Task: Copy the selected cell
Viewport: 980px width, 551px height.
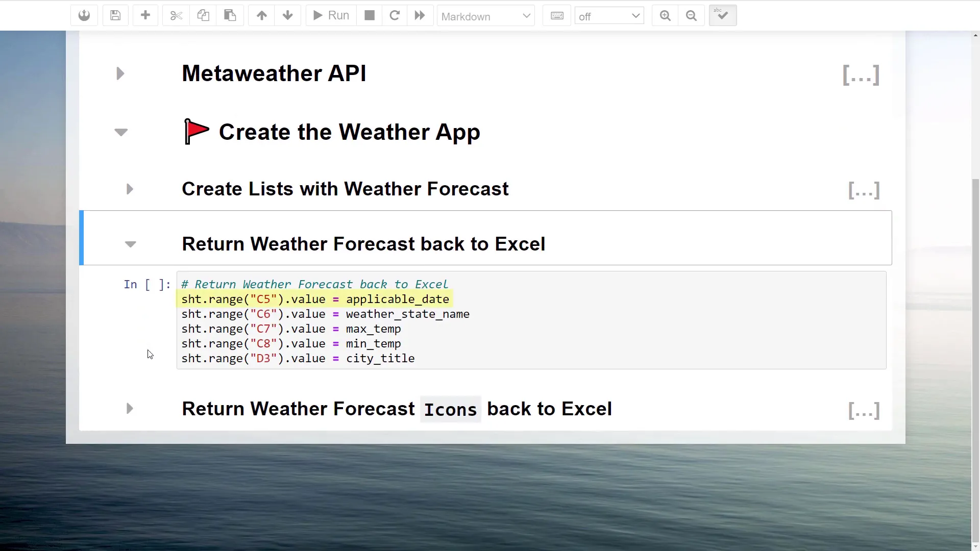Action: [x=203, y=15]
